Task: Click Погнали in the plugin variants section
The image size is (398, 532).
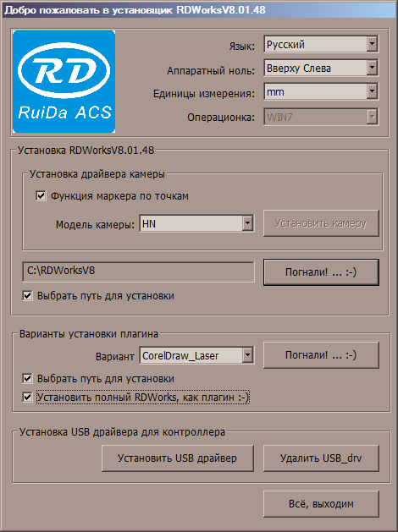Action: 321,355
